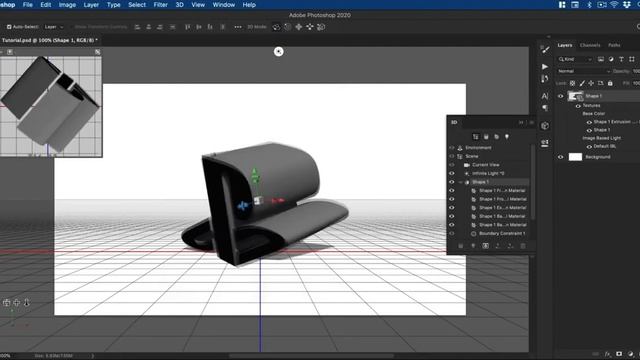
Task: Click the Background layer white thumbnail
Action: [x=575, y=157]
